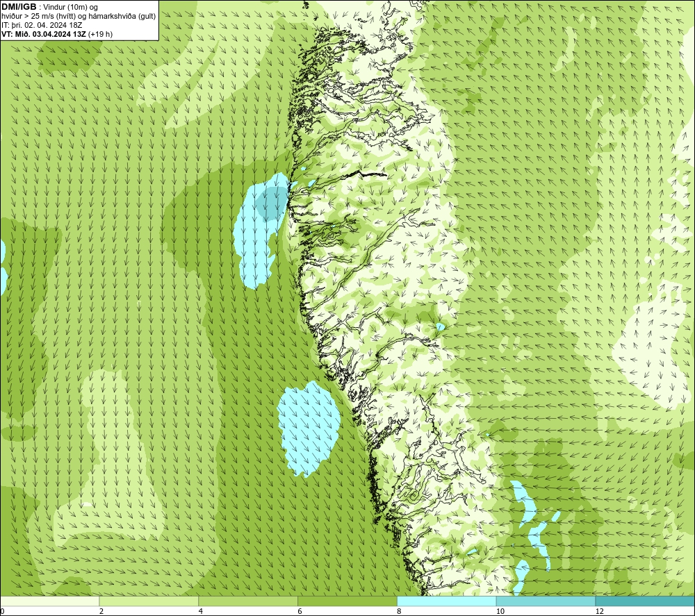The height and width of the screenshot is (616, 695).
Task: Click the scale tick label 8
Action: (400, 611)
